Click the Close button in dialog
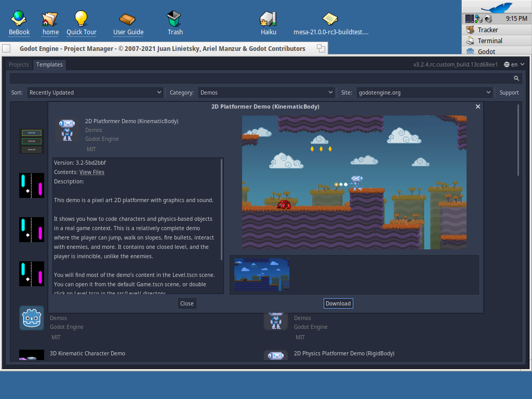 coord(187,303)
